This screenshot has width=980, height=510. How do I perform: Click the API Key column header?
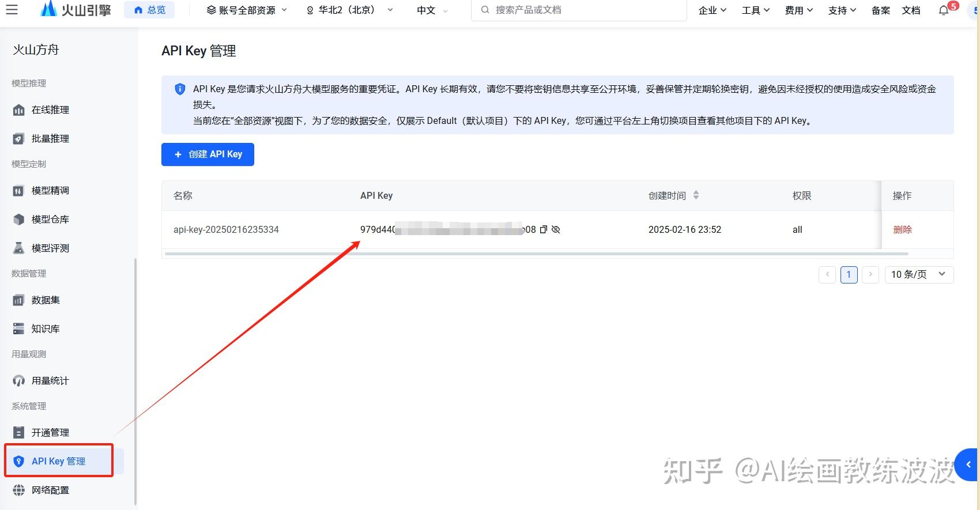coord(376,195)
